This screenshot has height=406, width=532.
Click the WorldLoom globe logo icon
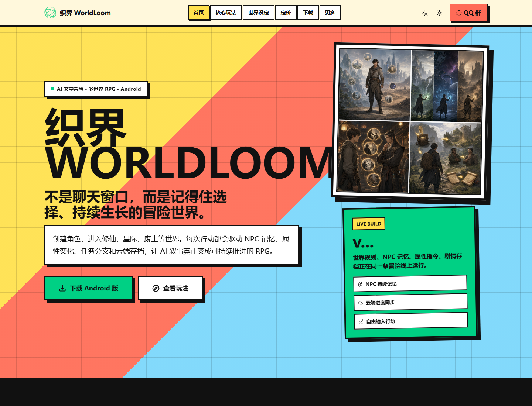(x=50, y=13)
